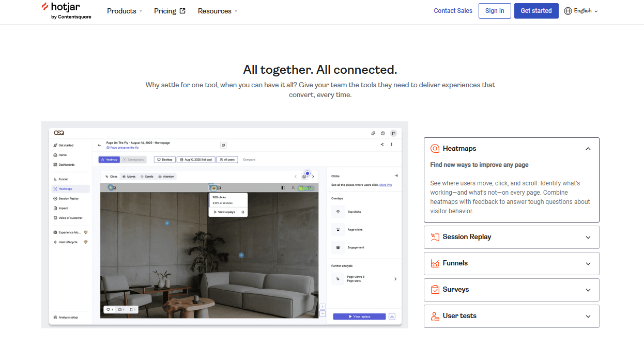This screenshot has height=348, width=644.
Task: Expand the Funnels accordion section
Action: (x=512, y=263)
